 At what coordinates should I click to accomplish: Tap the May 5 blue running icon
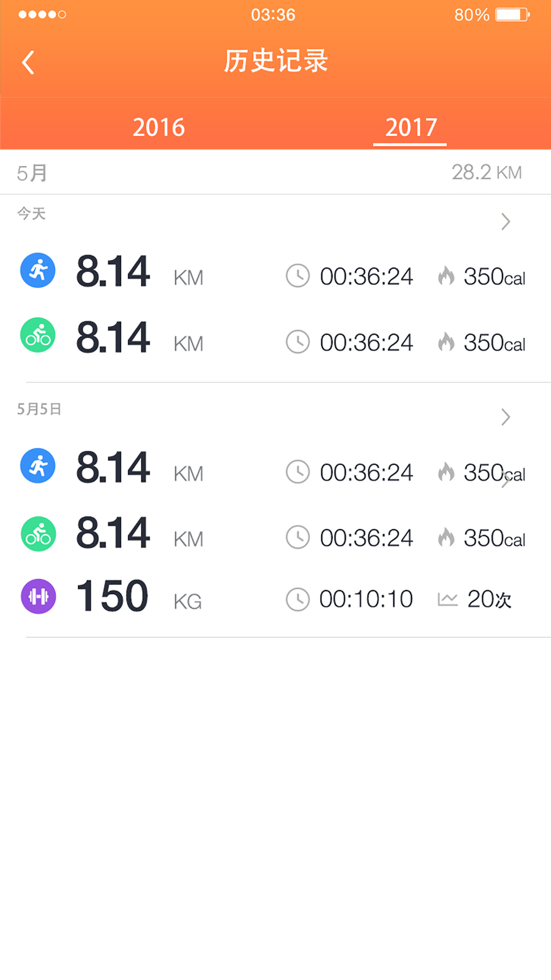[x=38, y=466]
